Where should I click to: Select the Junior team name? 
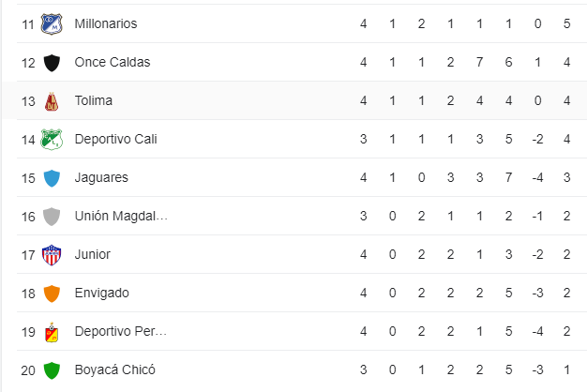(x=93, y=255)
